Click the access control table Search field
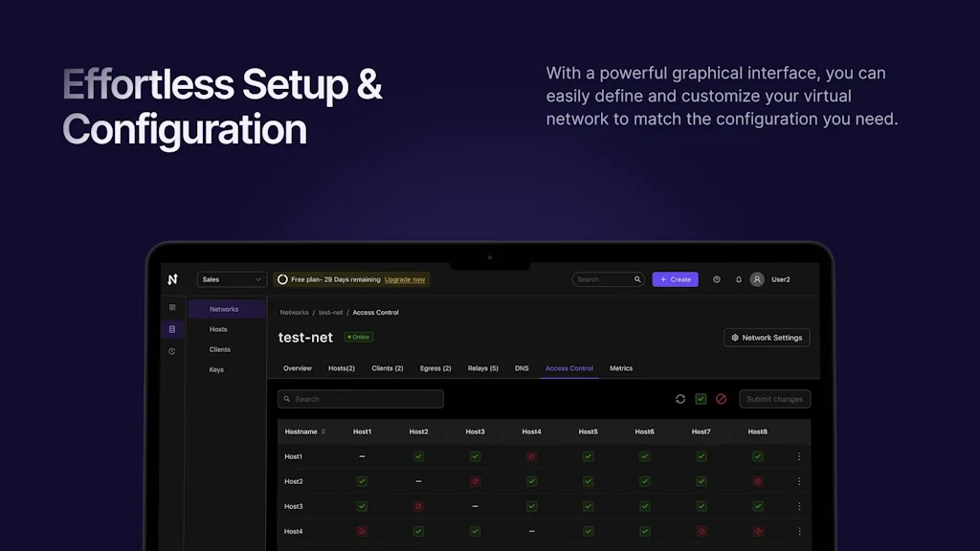980x551 pixels. coord(361,399)
